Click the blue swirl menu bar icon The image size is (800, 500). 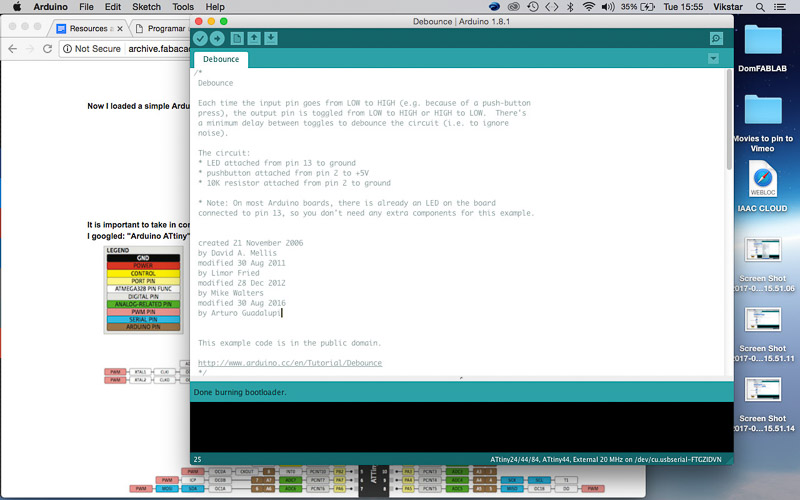pyautogui.click(x=494, y=7)
